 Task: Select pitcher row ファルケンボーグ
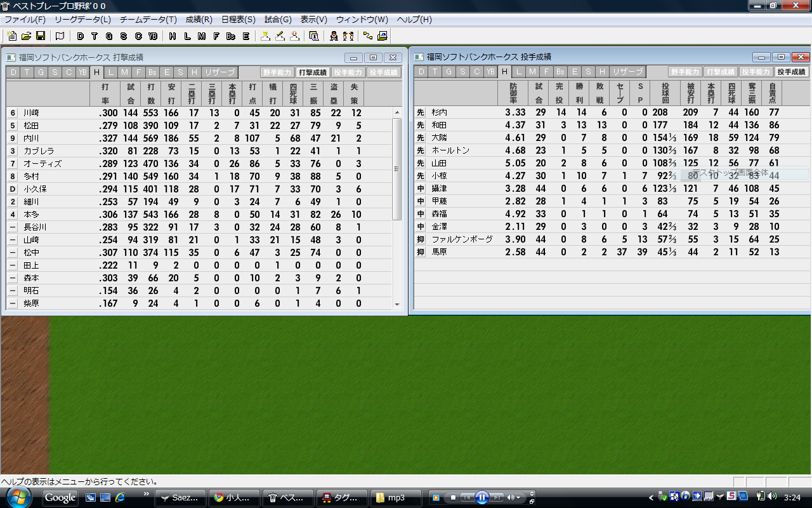coord(612,239)
